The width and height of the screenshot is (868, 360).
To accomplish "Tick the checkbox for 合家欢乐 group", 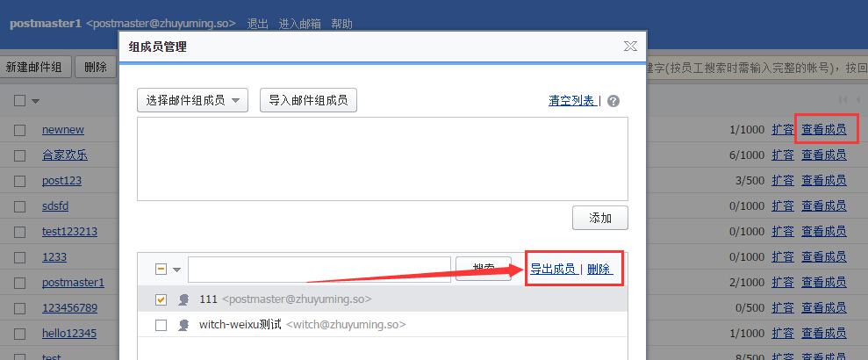I will 19,155.
